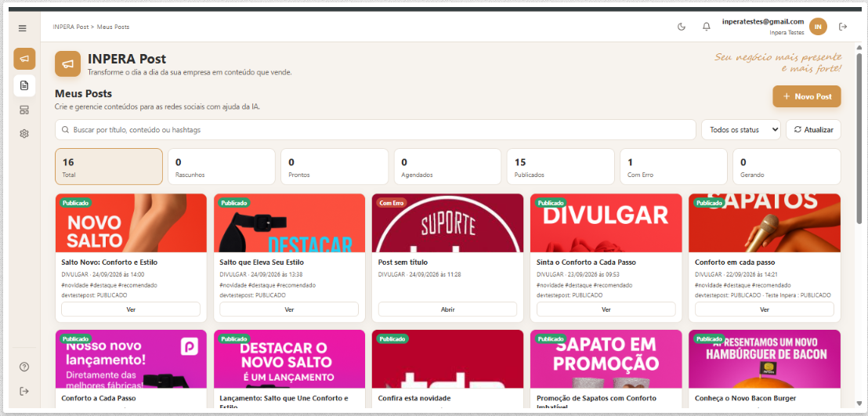Select the Agendados filter card
Image resolution: width=868 pixels, height=416 pixels.
(447, 167)
